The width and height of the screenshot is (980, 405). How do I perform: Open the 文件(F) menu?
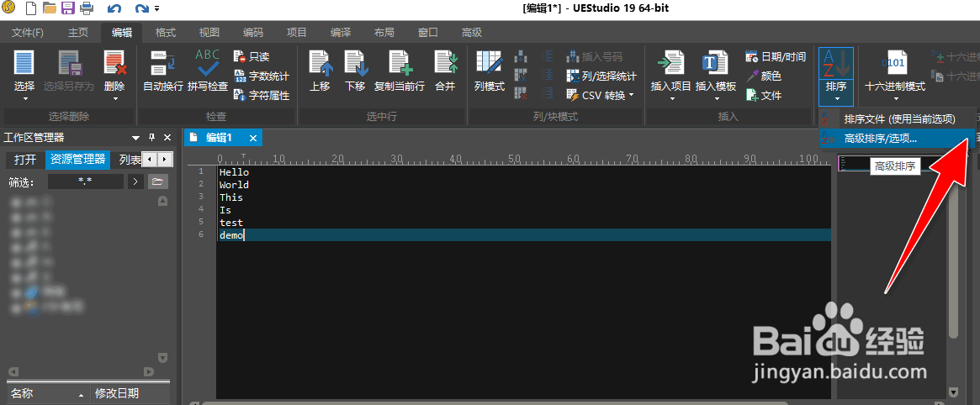click(x=28, y=33)
